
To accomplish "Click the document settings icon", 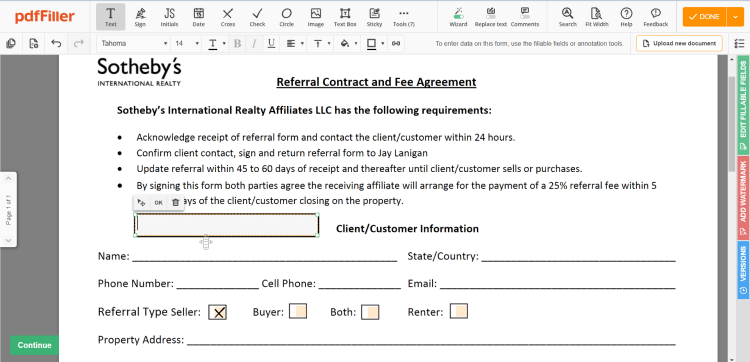I will (x=33, y=44).
